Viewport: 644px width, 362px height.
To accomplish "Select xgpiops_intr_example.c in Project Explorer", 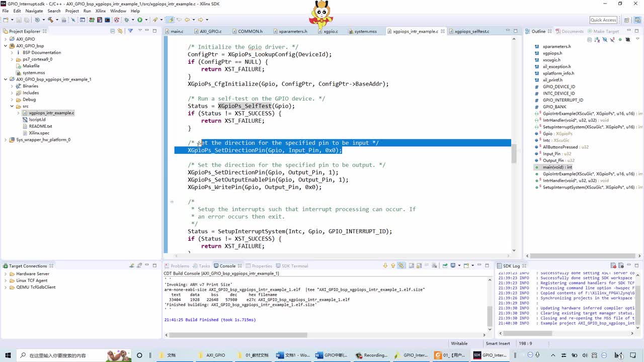I will (x=51, y=113).
